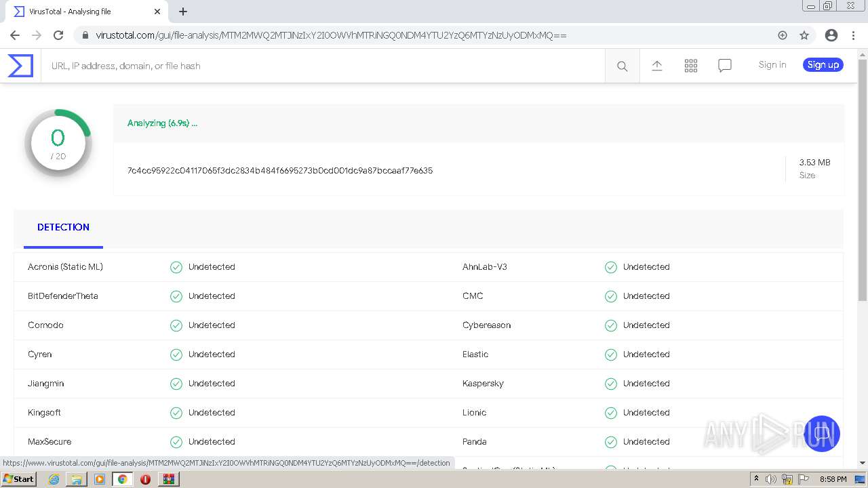This screenshot has width=868, height=488.
Task: Close the VirusTotal - Analysing file tab
Action: [157, 12]
